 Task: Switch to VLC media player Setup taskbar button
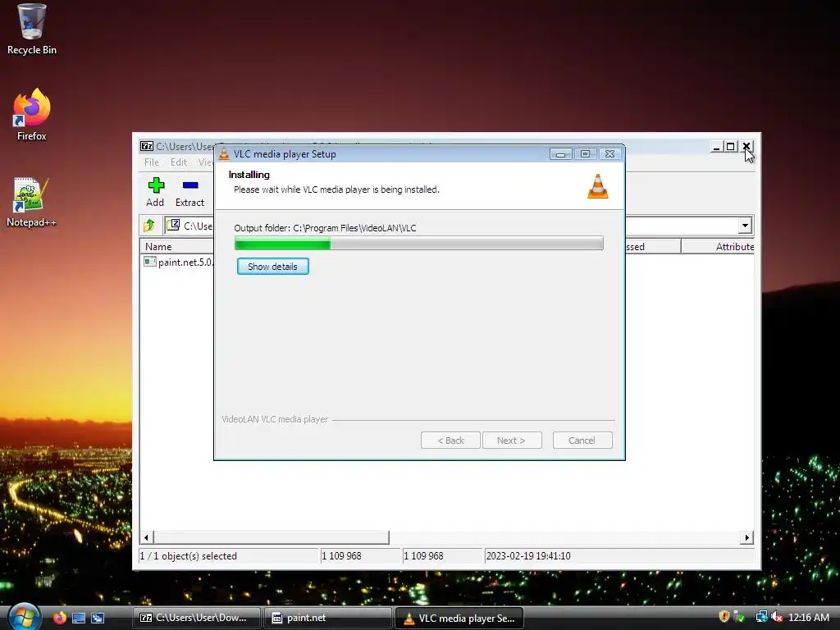coord(459,618)
